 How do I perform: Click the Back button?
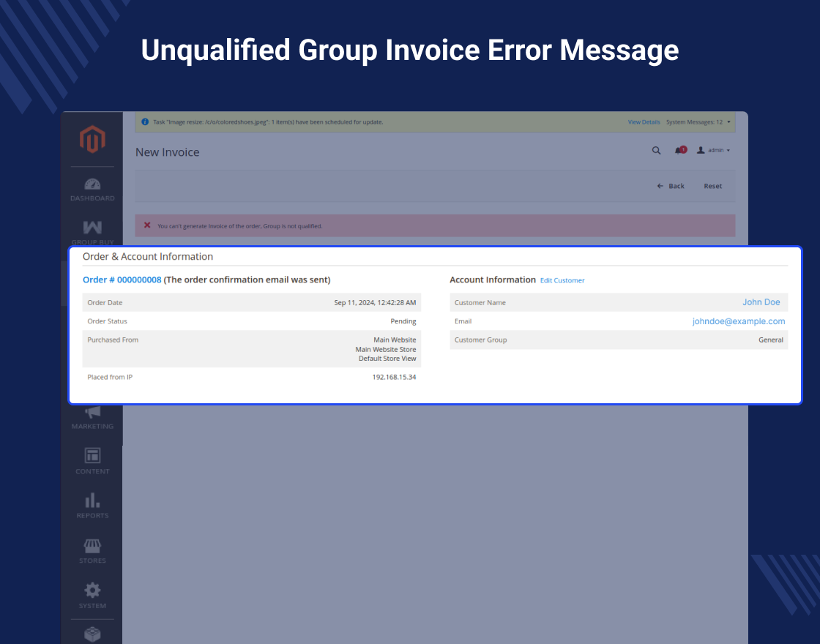[x=671, y=186]
